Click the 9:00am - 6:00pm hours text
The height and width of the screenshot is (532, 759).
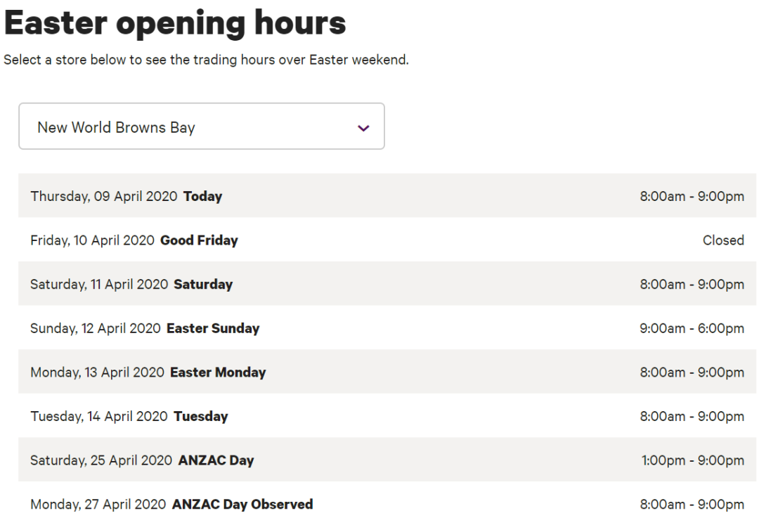click(692, 328)
